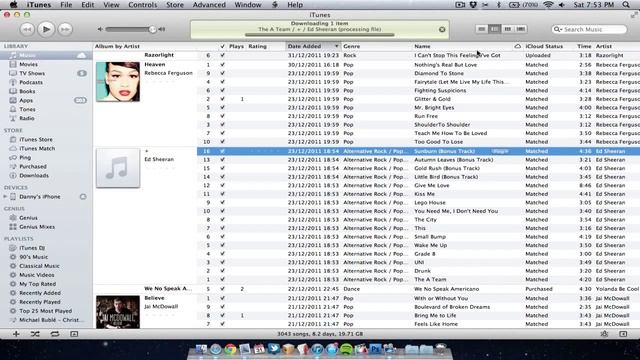Open Tones in the library sidebar
Image resolution: width=640 pixels, height=360 pixels.
click(27, 109)
